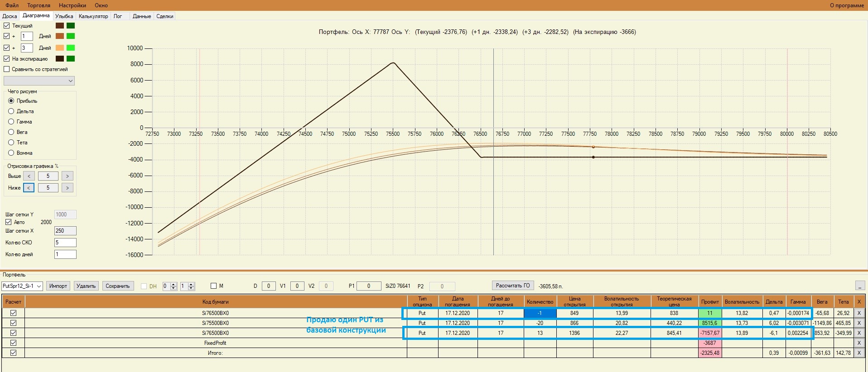Click the brown swatch for +1 Дней

[60, 36]
